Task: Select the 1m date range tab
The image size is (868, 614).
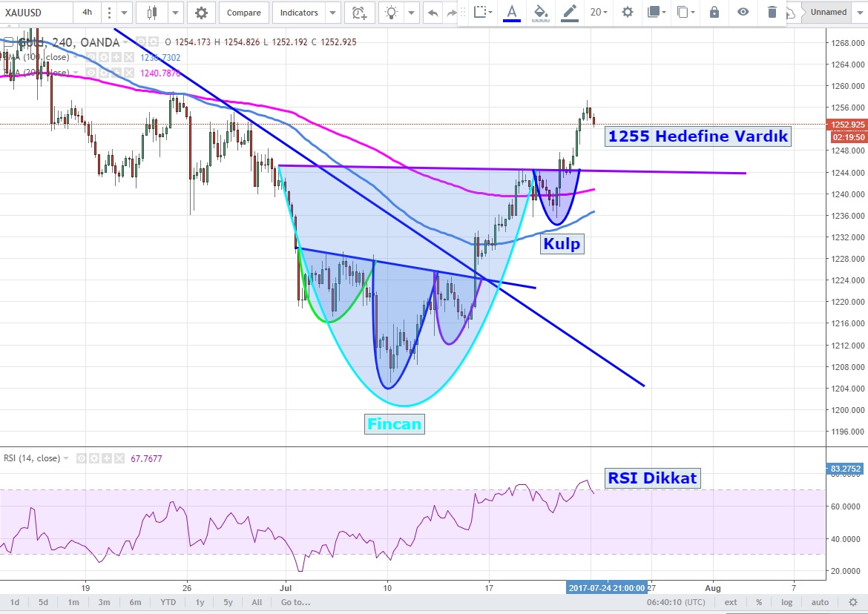Action: [73, 602]
